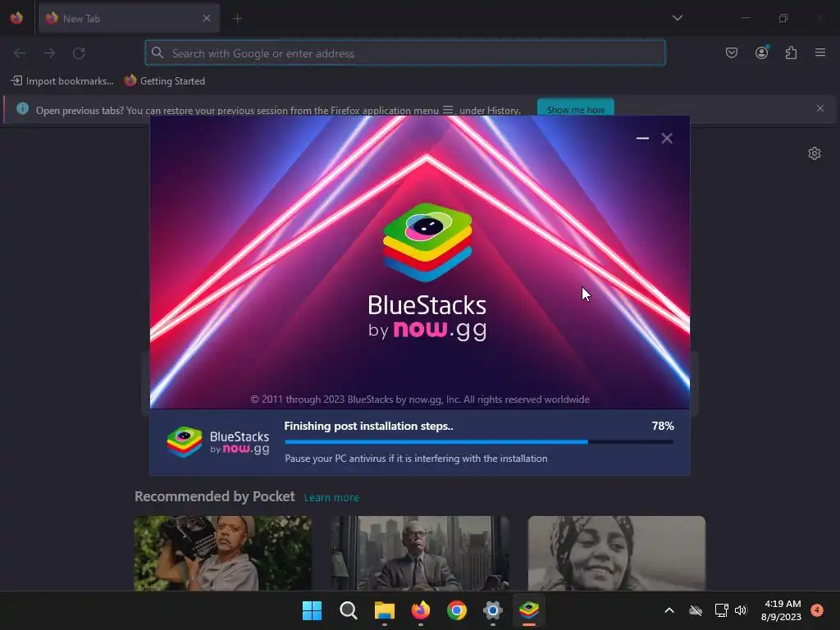The width and height of the screenshot is (840, 630).
Task: Open the Getting Started bookmark
Action: pos(164,81)
